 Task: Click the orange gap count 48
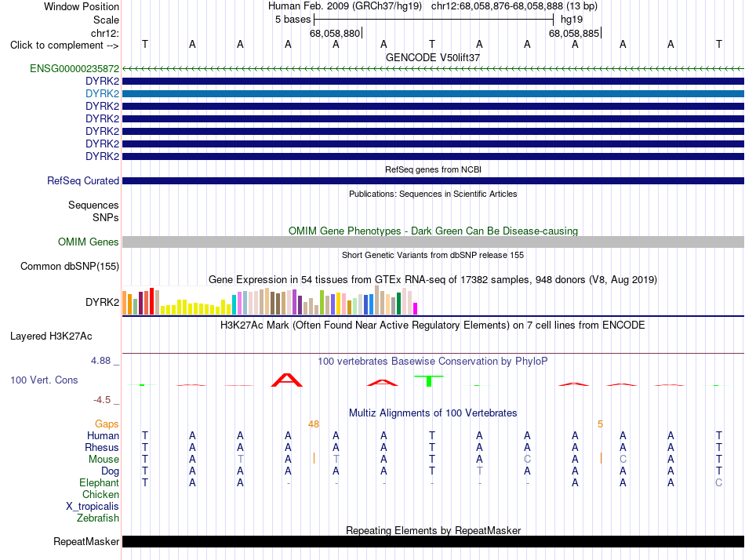[314, 424]
